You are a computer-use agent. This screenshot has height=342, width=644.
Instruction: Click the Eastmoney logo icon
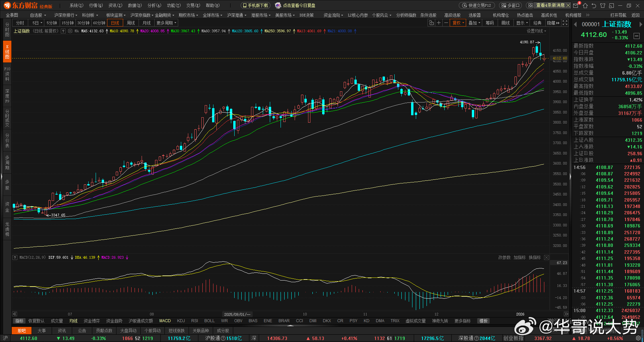point(7,5)
